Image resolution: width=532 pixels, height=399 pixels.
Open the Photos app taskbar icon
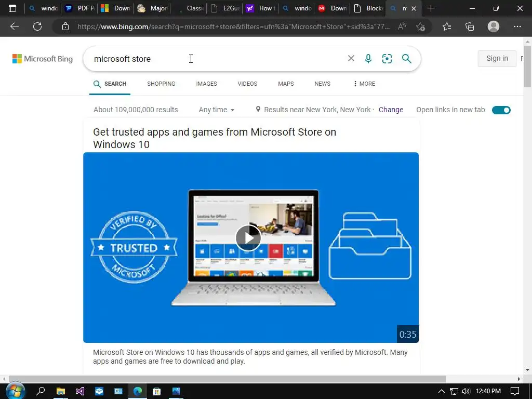[x=176, y=391]
